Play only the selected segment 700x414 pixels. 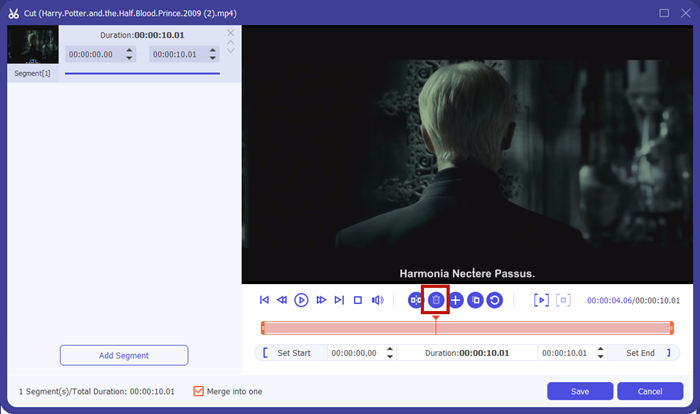coord(541,300)
